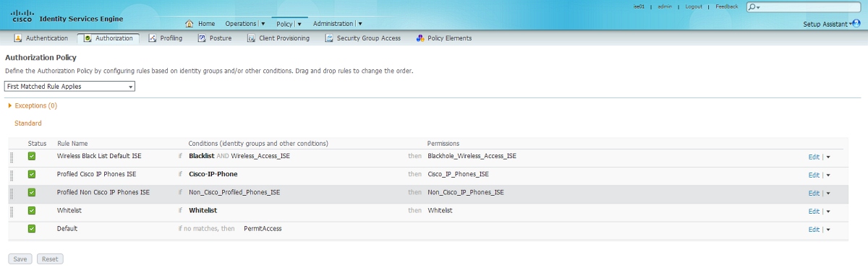Click the search magnifier icon
This screenshot has width=868, height=278.
(x=752, y=7)
